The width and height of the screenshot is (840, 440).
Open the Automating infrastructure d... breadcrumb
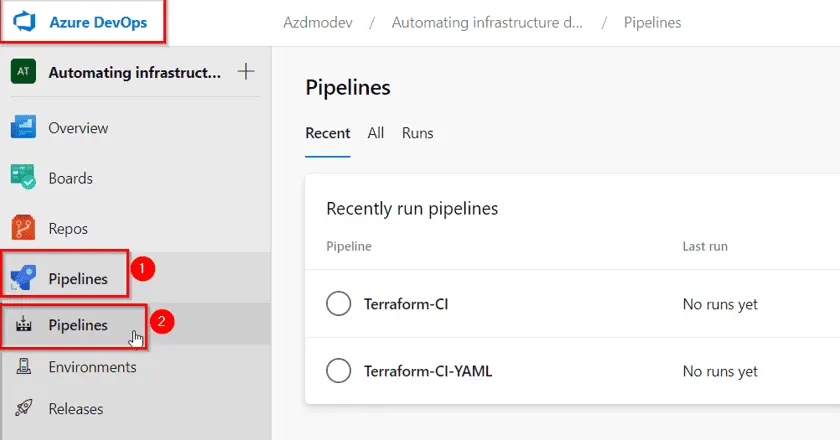[x=487, y=23]
